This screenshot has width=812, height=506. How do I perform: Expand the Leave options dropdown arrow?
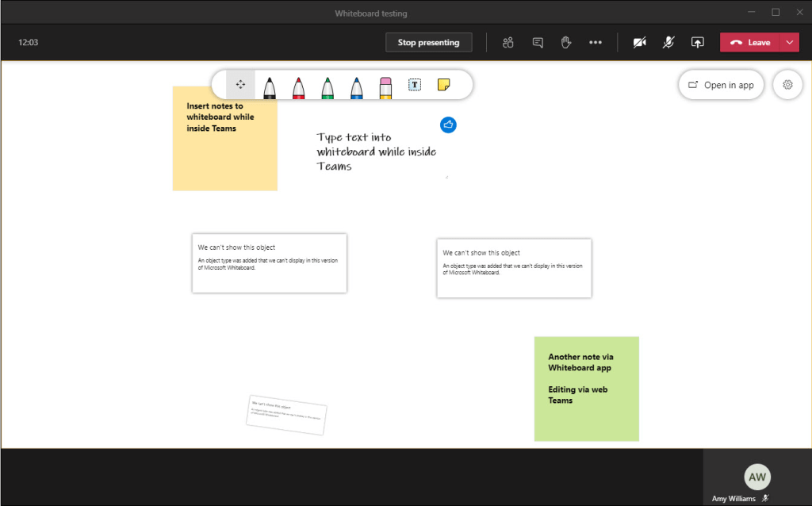click(x=790, y=43)
